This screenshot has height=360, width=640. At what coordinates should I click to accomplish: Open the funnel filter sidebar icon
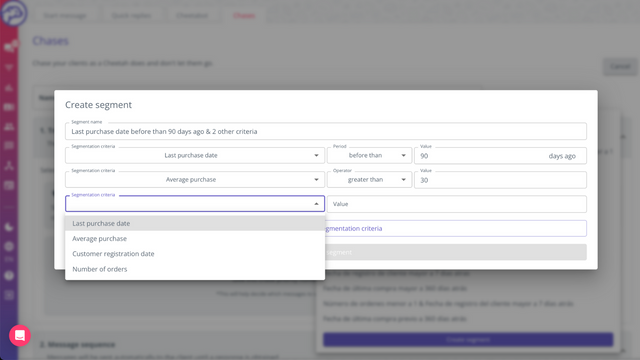pyautogui.click(x=9, y=67)
